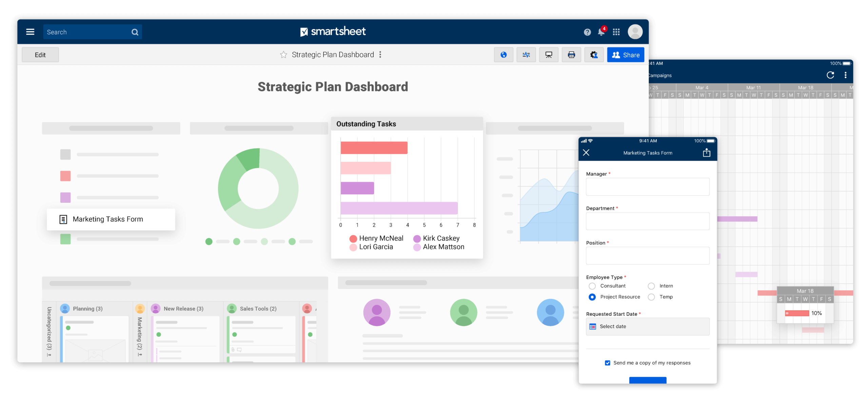This screenshot has width=868, height=408.
Task: Click the Position input field
Action: (647, 255)
